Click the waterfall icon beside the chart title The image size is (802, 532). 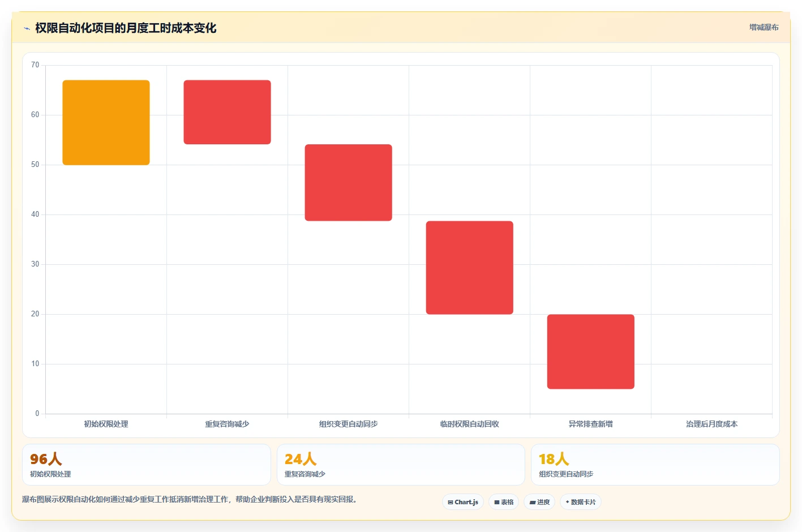coord(27,28)
